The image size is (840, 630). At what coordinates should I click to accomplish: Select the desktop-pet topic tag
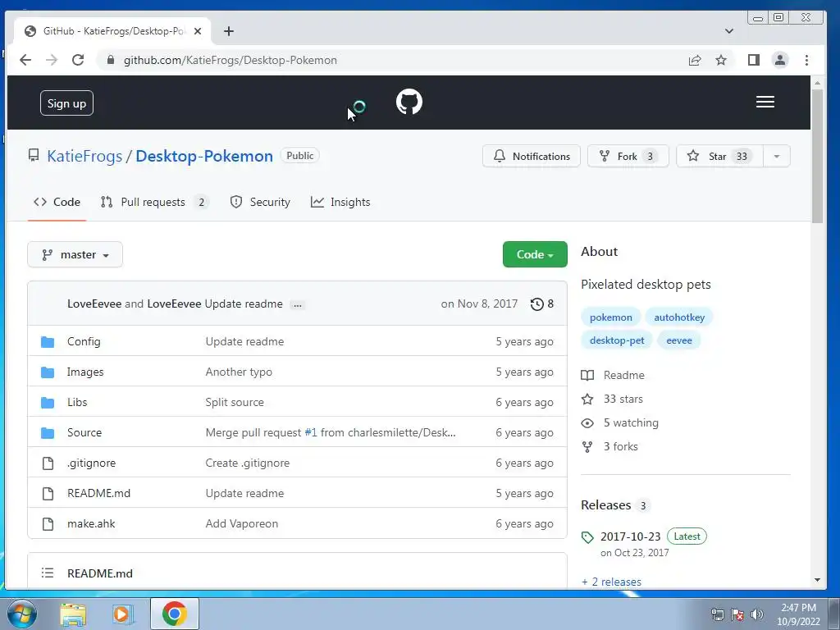(617, 340)
